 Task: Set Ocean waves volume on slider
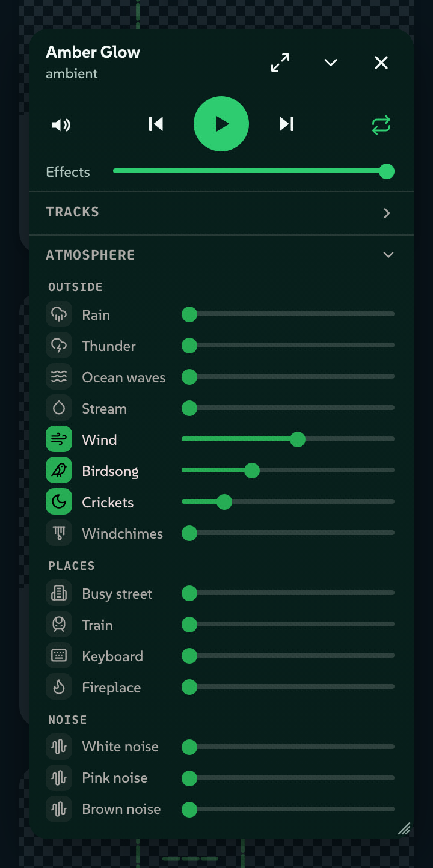pos(288,376)
